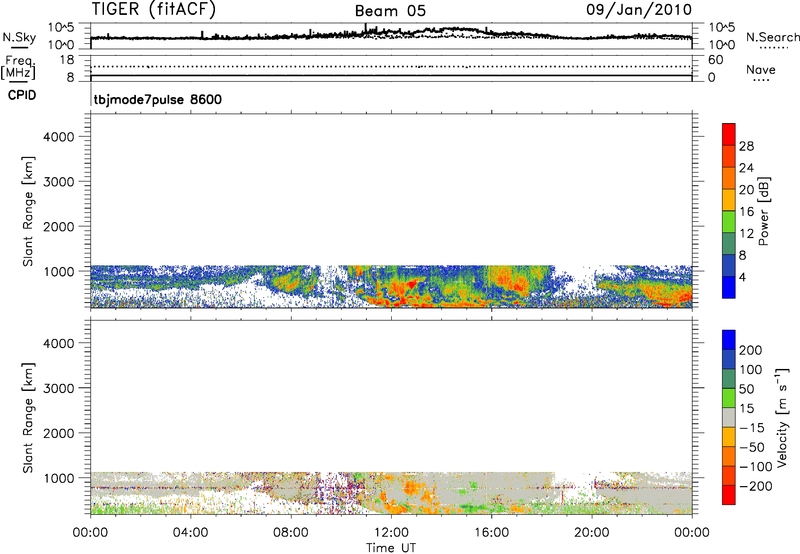800x554 pixels.
Task: Click the 'N.Sky' label
Action: coord(19,37)
